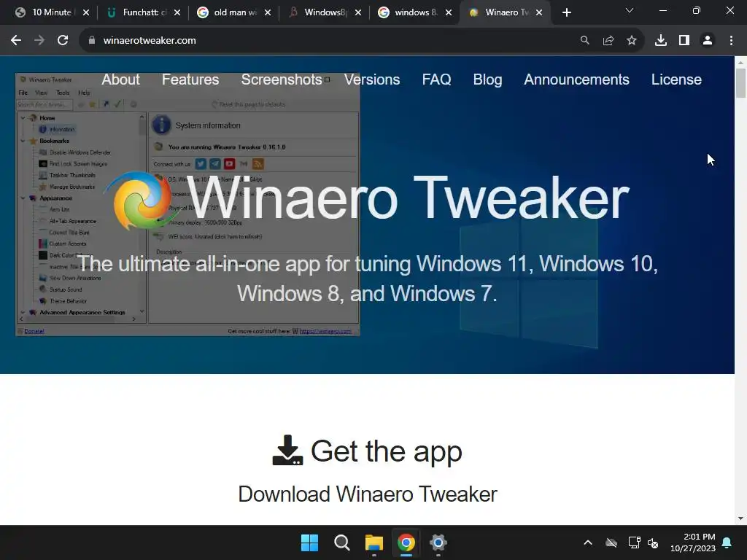Click the OneDrive cloud tray icon

[x=611, y=542]
